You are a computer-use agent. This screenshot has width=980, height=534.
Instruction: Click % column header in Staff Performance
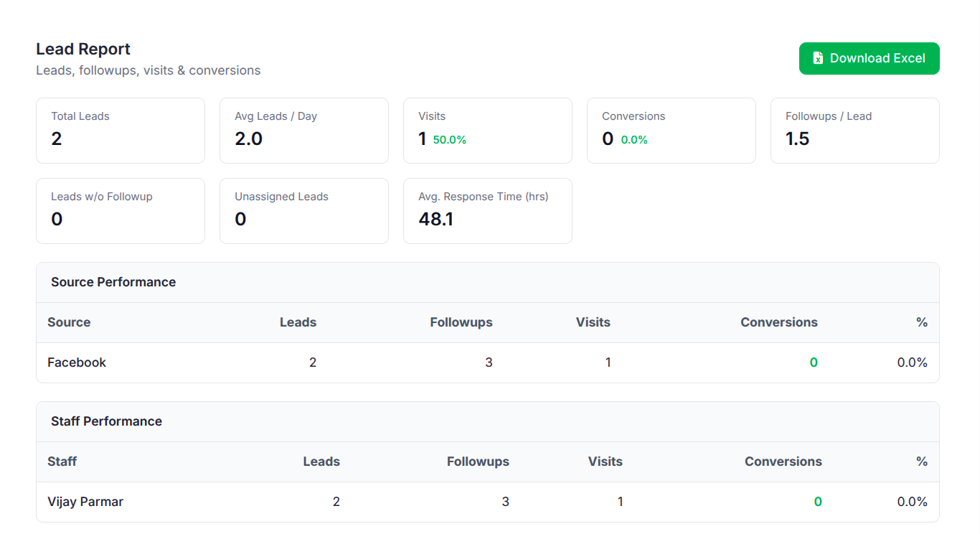point(922,462)
